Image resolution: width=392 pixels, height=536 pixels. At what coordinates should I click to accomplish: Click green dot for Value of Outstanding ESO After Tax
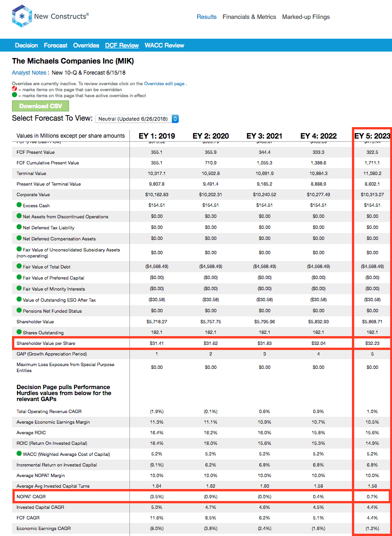click(19, 300)
